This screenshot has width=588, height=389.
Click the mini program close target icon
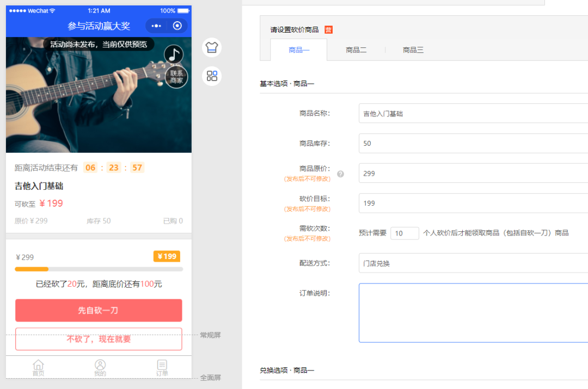pyautogui.click(x=177, y=26)
